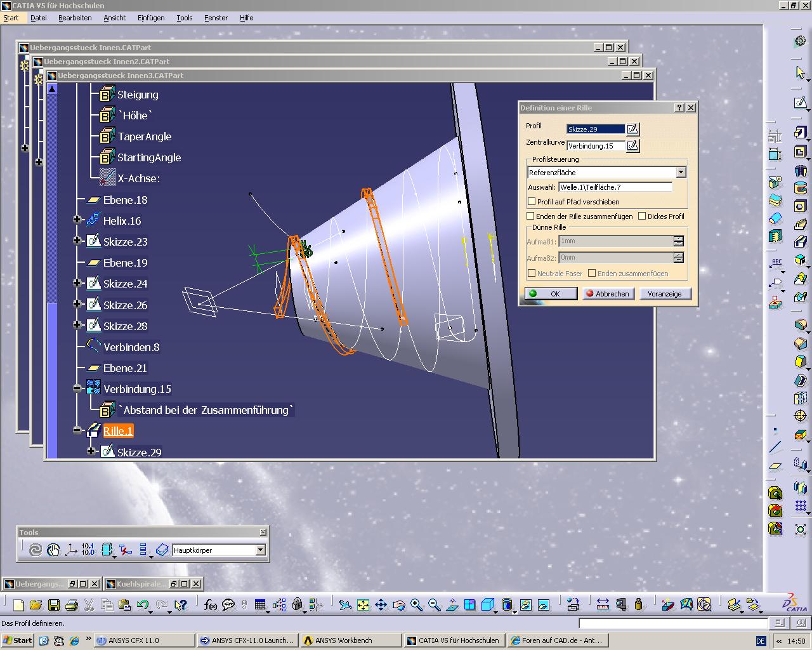Click the Hole tool icon

(x=800, y=206)
